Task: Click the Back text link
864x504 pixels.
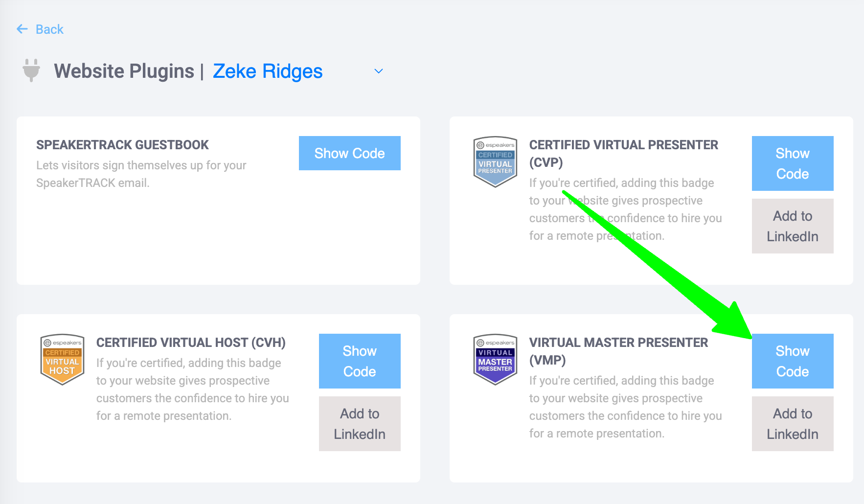Action: (49, 29)
